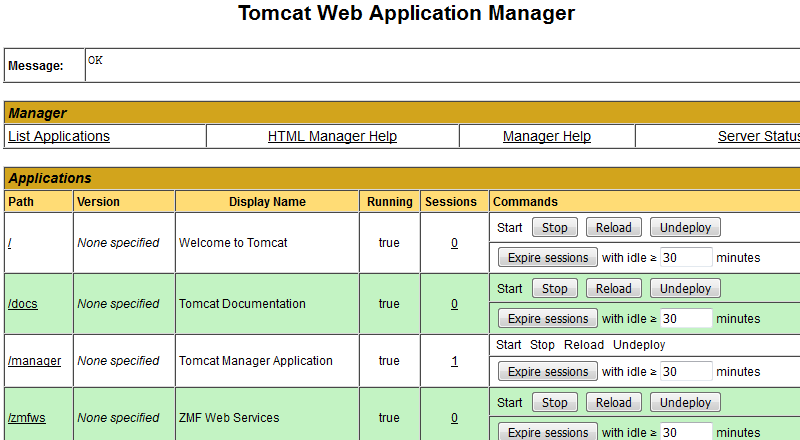Open the Server Status link

[x=759, y=136]
